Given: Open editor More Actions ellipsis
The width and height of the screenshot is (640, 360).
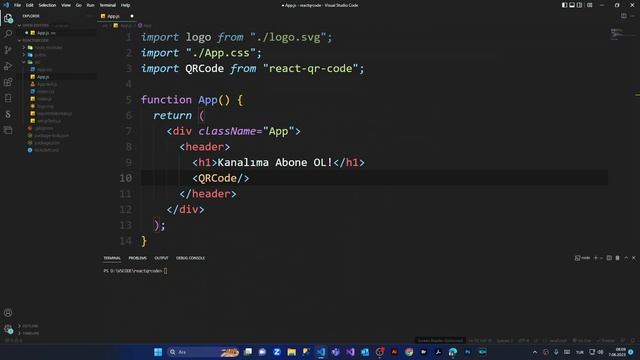Looking at the screenshot, I should click(633, 16).
